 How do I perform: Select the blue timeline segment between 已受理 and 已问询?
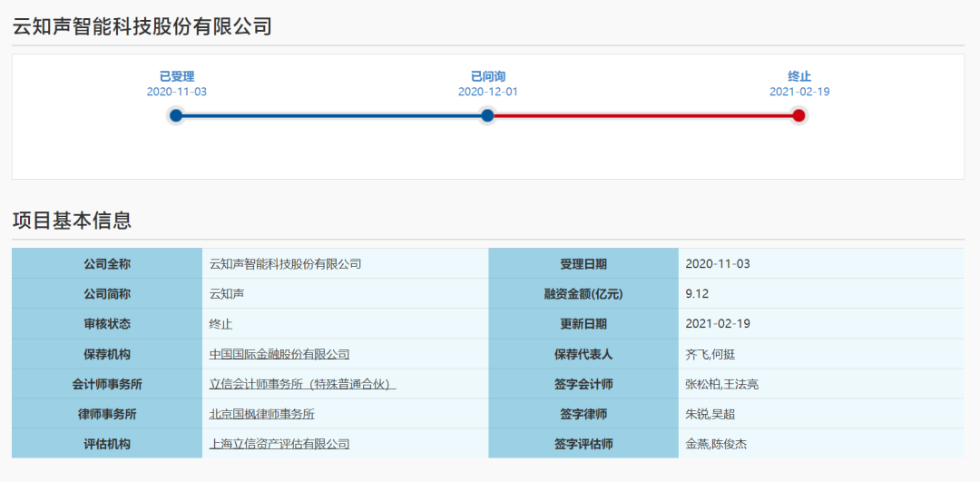[331, 115]
